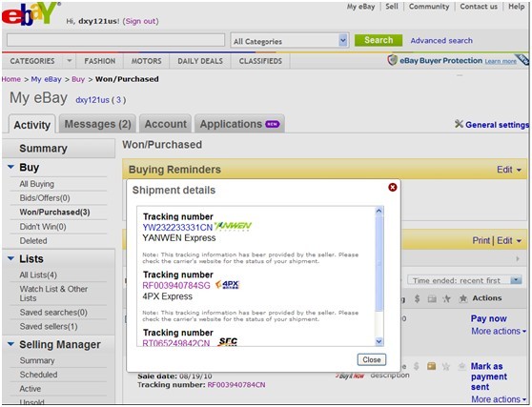
Task: Select Didn't Win(0) in sidebar
Action: tap(43, 227)
